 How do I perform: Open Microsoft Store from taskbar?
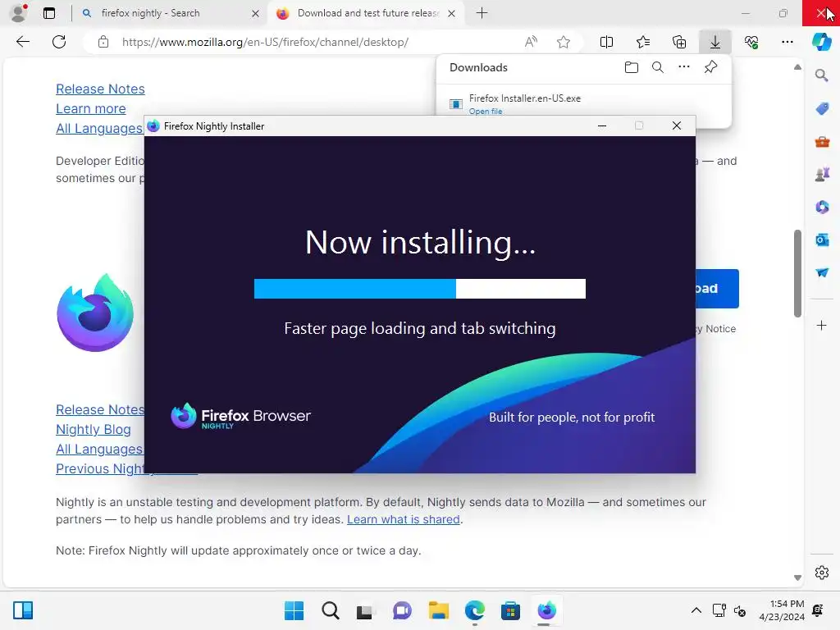tap(510, 610)
